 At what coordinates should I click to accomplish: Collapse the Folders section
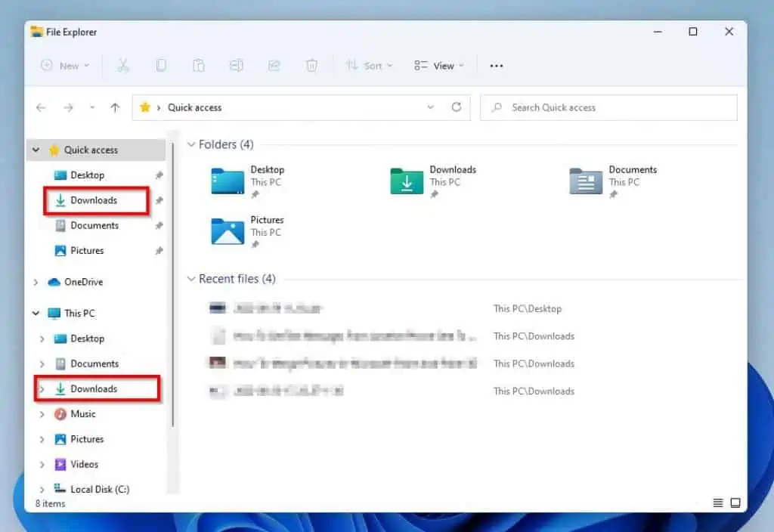click(x=190, y=144)
